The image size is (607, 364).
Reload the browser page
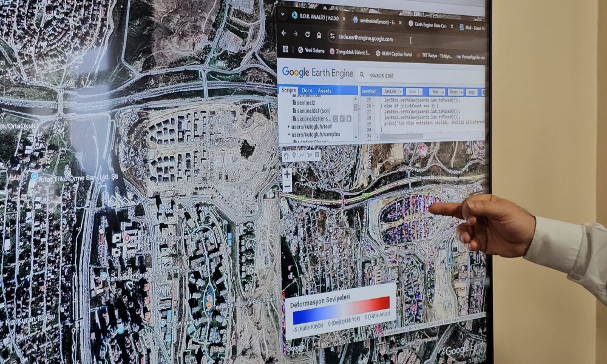coord(308,35)
